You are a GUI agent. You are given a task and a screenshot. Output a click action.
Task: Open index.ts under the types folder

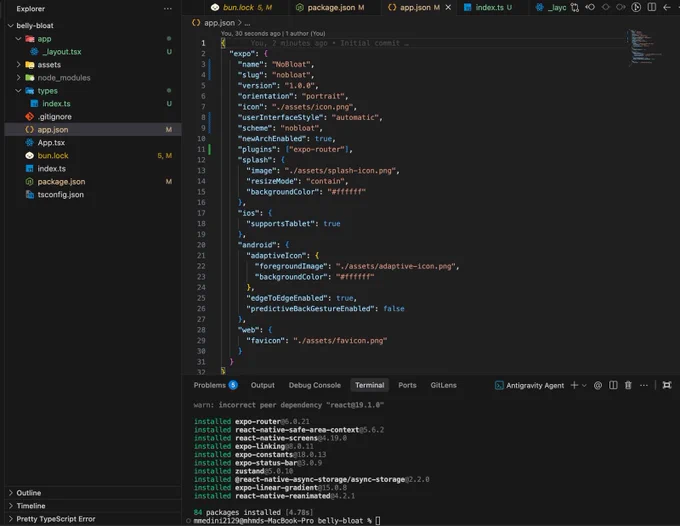point(56,104)
